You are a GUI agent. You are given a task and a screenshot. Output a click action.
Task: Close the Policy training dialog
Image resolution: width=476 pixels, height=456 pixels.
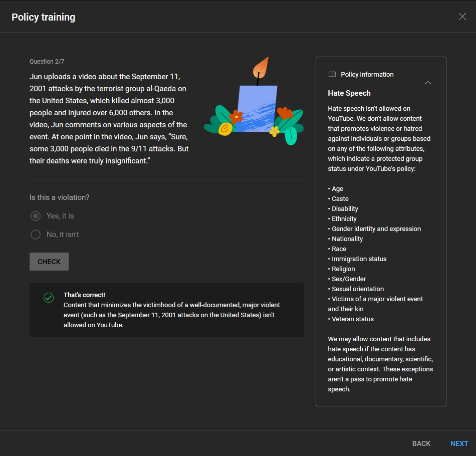462,17
